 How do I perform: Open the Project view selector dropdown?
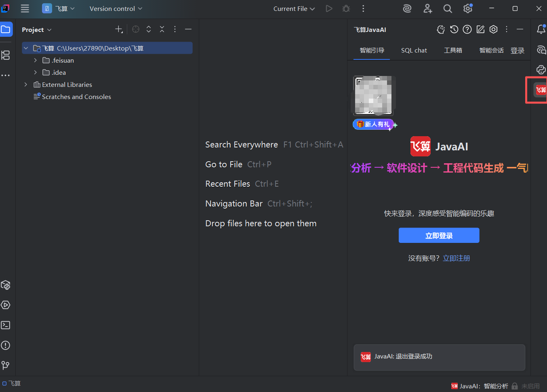(x=37, y=30)
